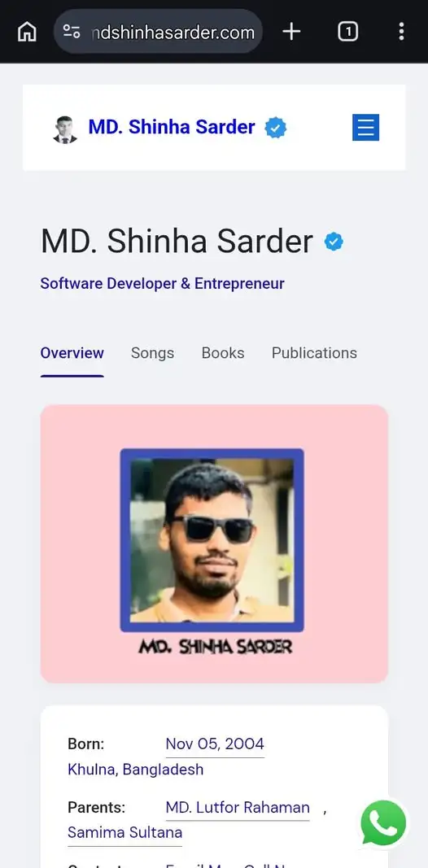Open a new tab with plus icon
The height and width of the screenshot is (868, 428).
point(291,32)
